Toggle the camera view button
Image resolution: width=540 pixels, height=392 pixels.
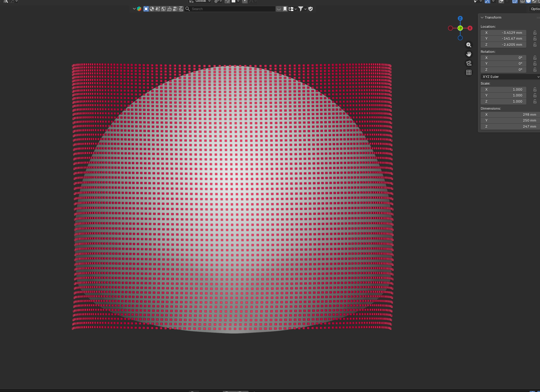pyautogui.click(x=469, y=63)
